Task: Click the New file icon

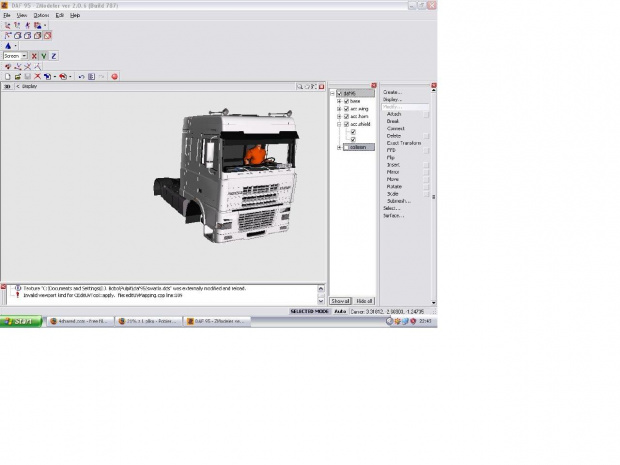Action: click(7, 76)
